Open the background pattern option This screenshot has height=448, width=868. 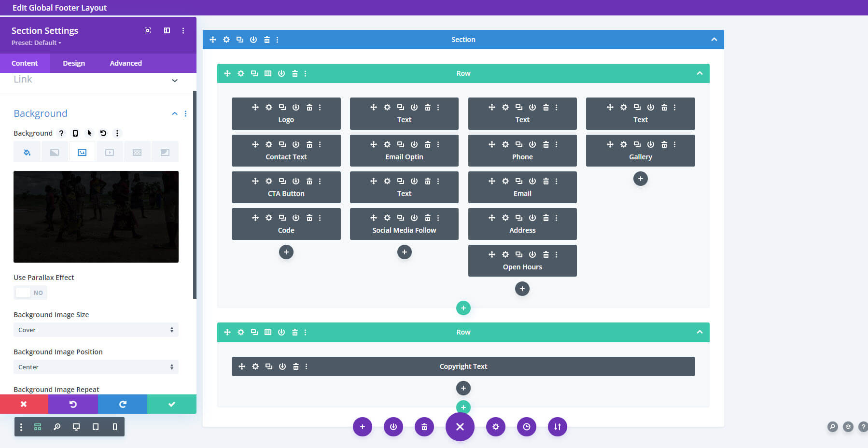point(137,152)
